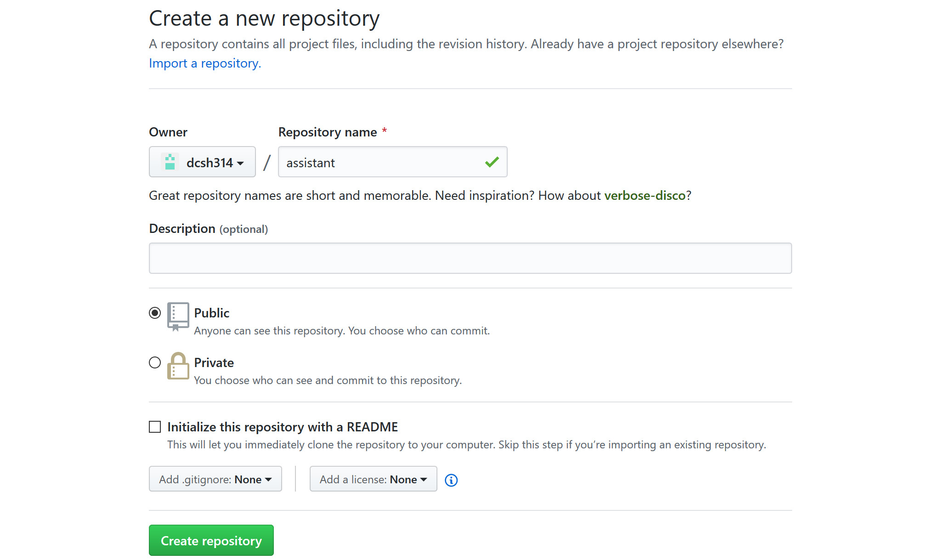The image size is (941, 560).
Task: Check Initialize this repository with README
Action: pos(155,427)
